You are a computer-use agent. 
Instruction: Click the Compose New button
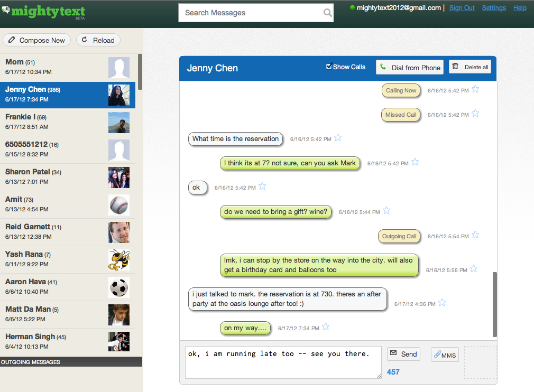pos(37,40)
